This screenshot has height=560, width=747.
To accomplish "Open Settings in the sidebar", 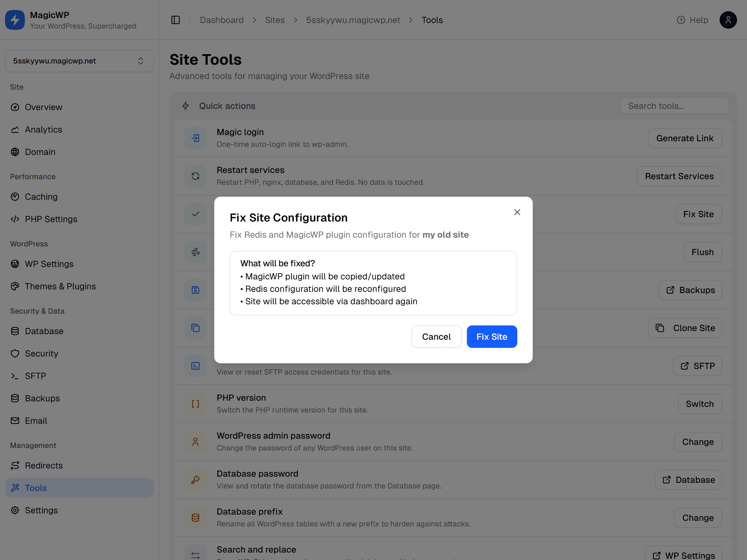I will (79, 510).
